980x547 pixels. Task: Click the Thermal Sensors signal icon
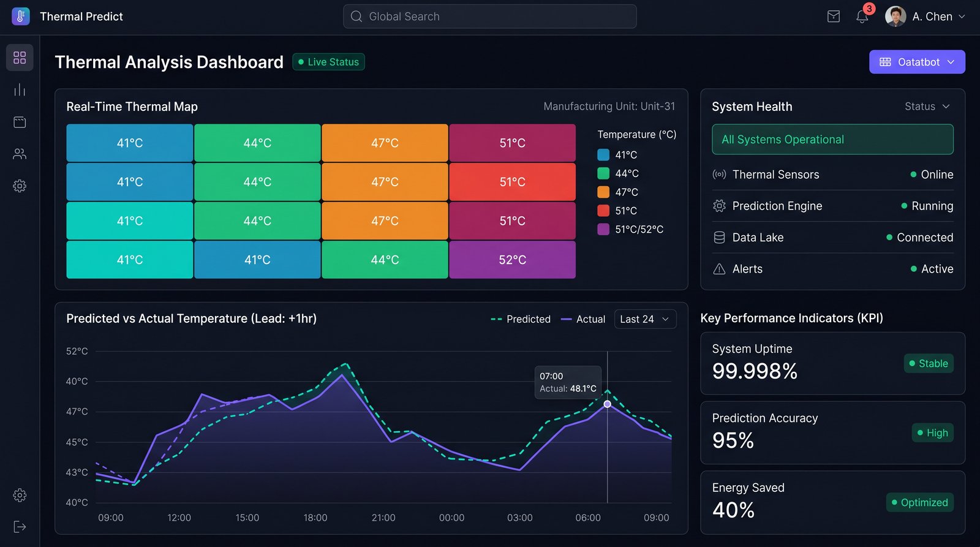[x=719, y=175]
